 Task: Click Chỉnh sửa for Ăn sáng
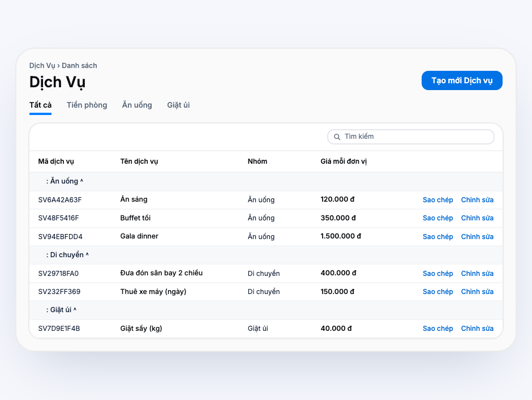[x=477, y=200]
